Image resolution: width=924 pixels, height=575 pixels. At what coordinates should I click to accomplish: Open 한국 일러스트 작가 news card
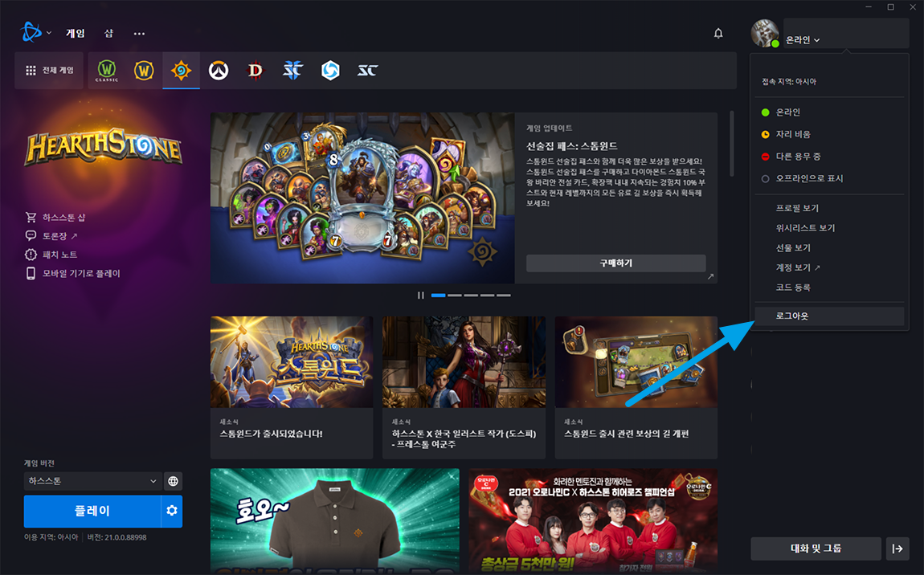tap(464, 387)
